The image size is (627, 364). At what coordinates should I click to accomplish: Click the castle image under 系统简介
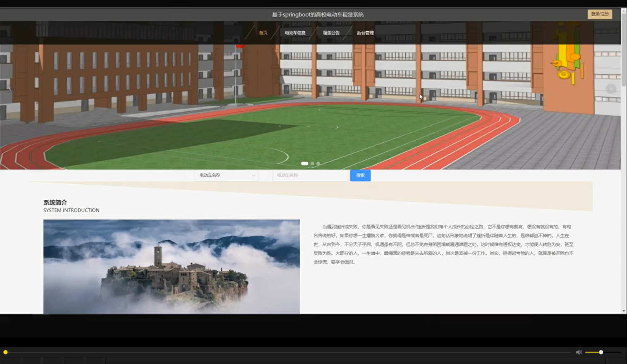(171, 266)
